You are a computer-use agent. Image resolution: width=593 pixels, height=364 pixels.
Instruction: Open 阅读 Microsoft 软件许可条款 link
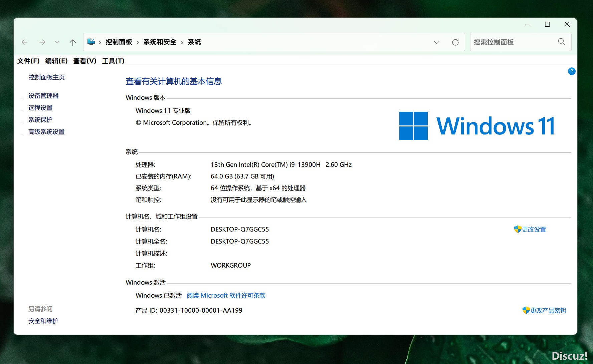pos(226,296)
